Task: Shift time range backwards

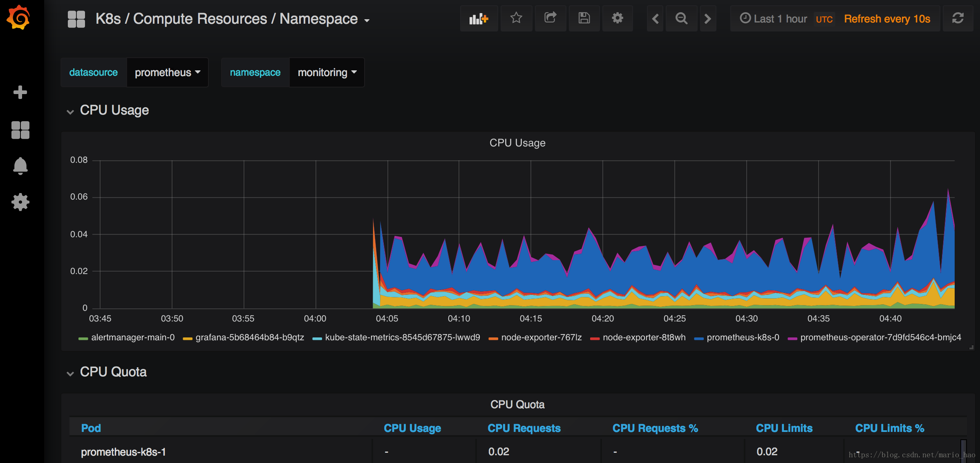Action: (x=655, y=18)
